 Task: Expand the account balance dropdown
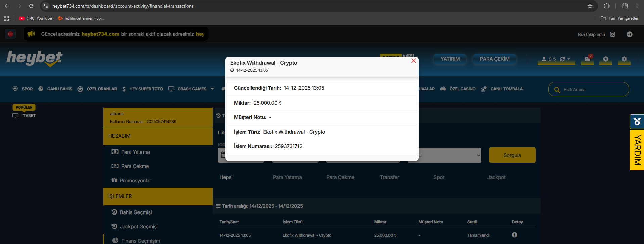[569, 59]
